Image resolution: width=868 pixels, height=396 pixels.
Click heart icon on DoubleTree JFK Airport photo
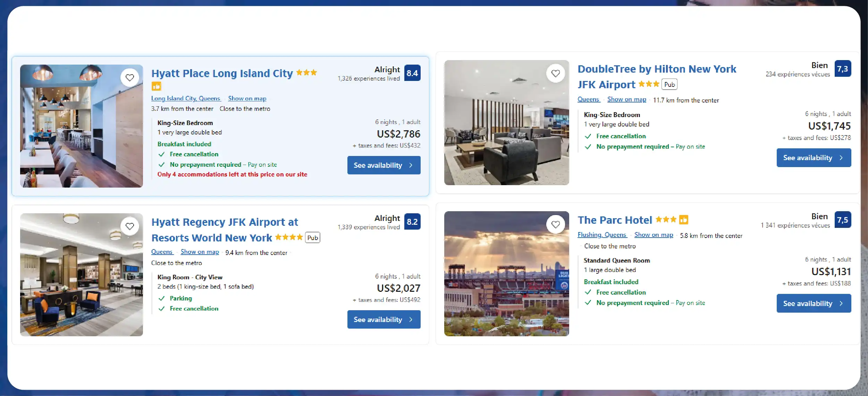(556, 73)
